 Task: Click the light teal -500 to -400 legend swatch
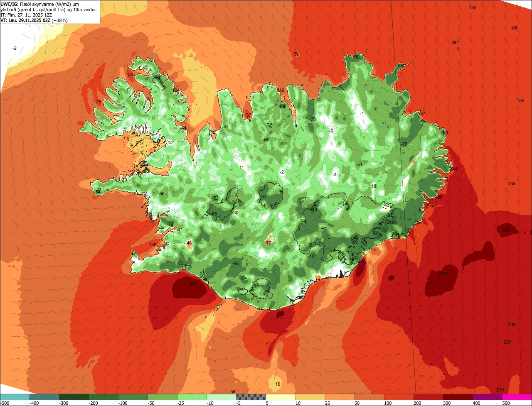point(15,397)
